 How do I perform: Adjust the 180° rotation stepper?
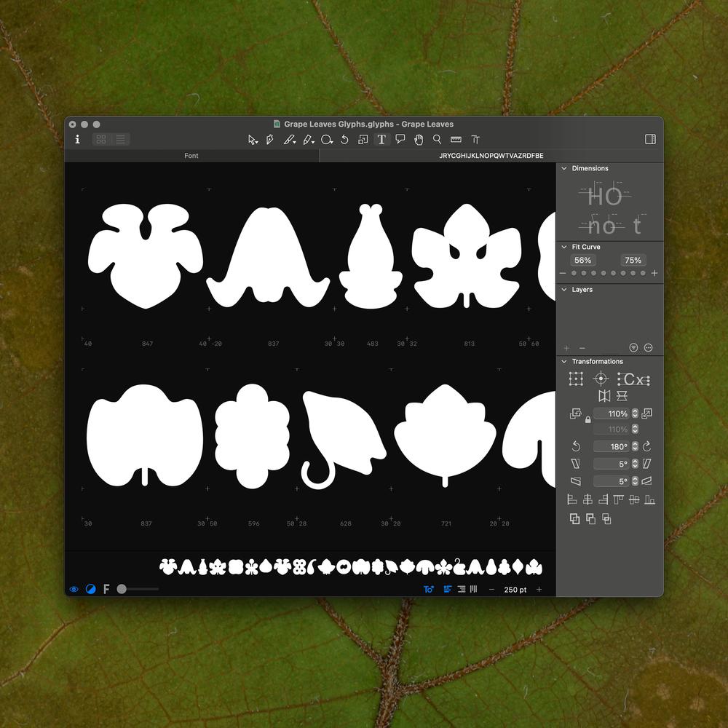(x=635, y=447)
